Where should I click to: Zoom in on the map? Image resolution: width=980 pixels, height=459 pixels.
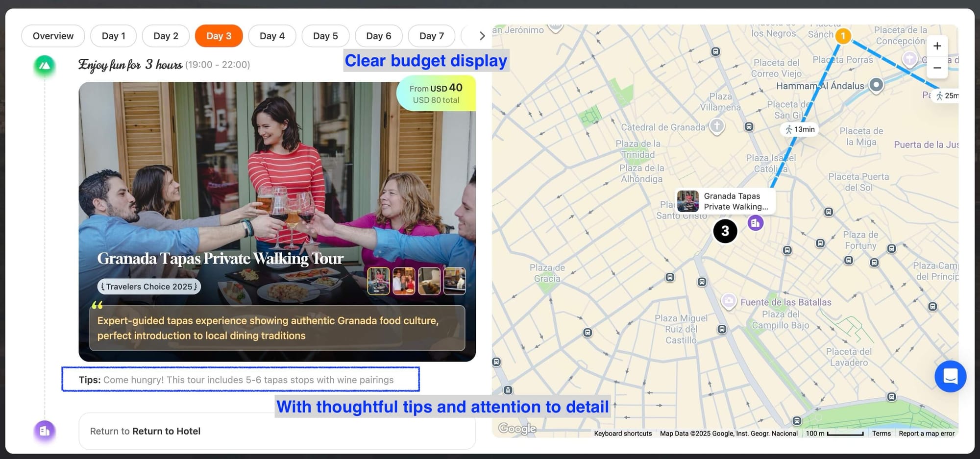(x=937, y=46)
